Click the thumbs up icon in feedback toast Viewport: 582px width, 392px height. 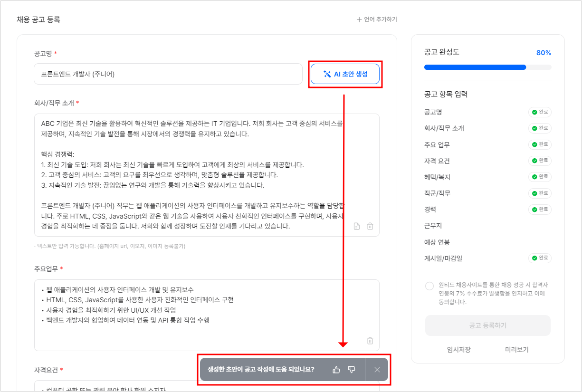(x=336, y=370)
